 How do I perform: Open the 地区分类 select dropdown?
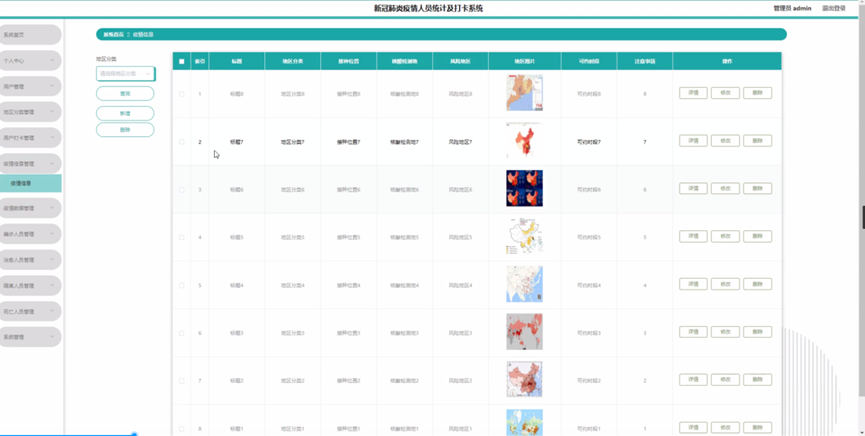coord(125,73)
